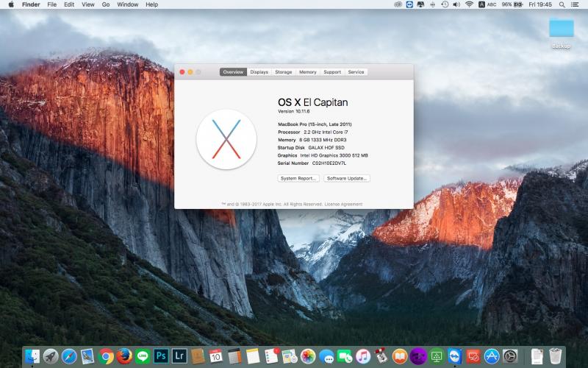This screenshot has width=588, height=368.
Task: Open the Wi-Fi status menu
Action: coord(469,4)
